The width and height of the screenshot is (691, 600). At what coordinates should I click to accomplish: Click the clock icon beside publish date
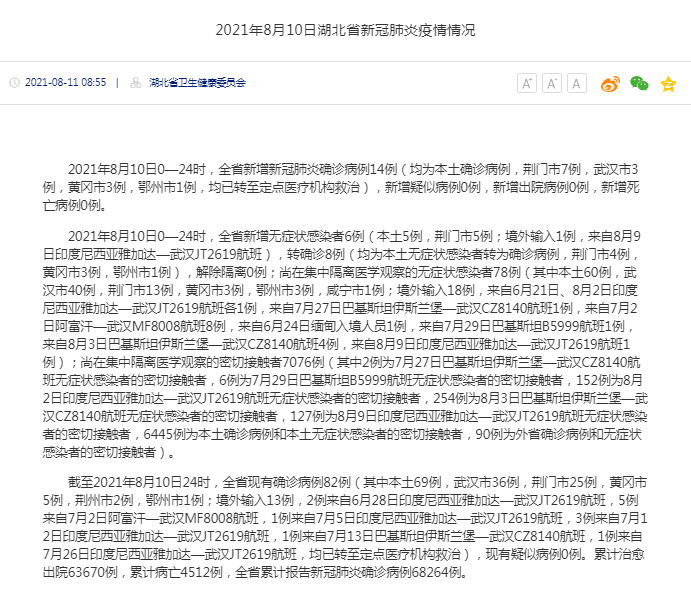(14, 83)
